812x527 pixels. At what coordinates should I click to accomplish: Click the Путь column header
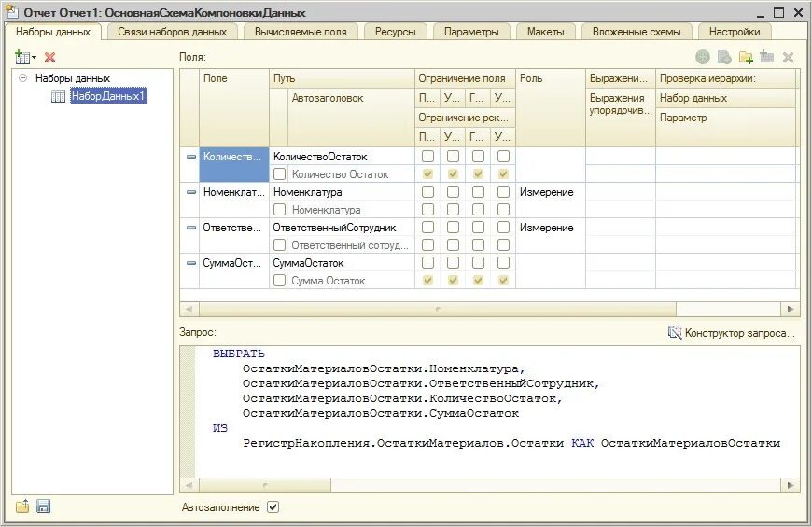click(x=342, y=78)
